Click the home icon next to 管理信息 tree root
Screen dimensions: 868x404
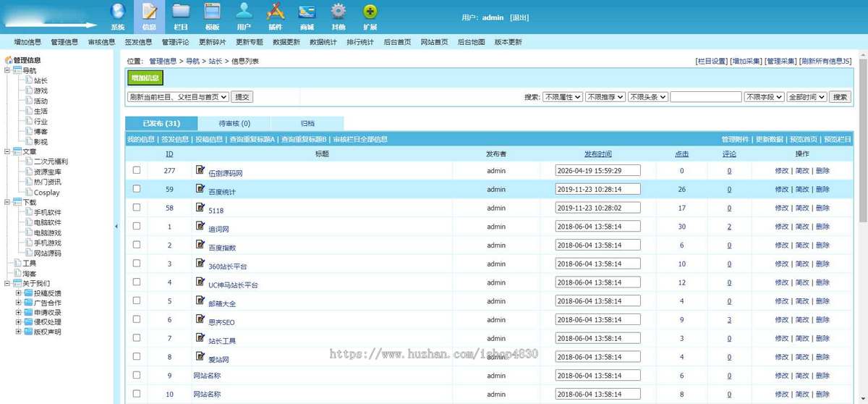(9, 60)
